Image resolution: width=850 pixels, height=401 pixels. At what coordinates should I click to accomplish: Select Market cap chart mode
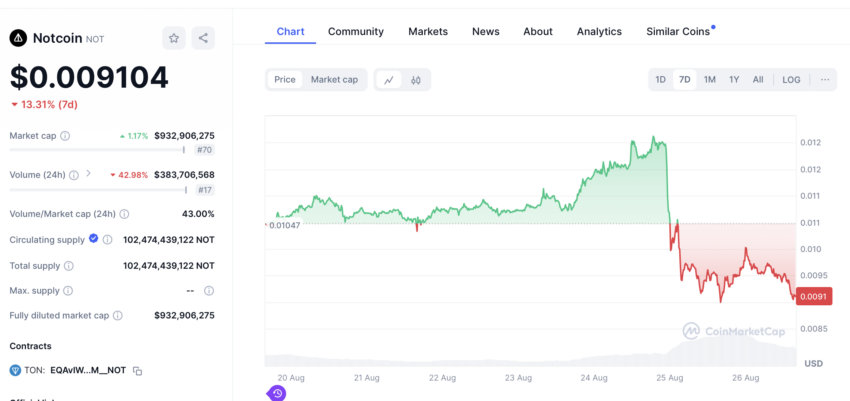click(334, 80)
